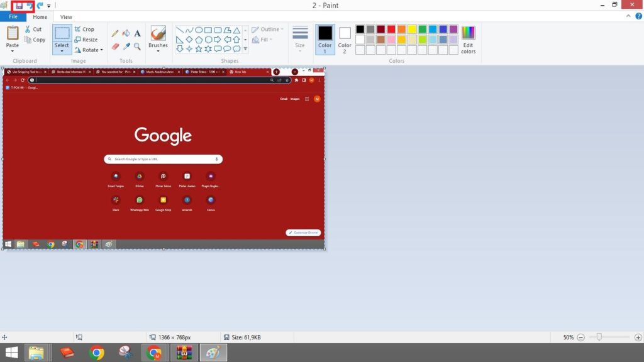This screenshot has height=362, width=644.
Task: Click the zoom level slider handle
Action: click(599, 337)
